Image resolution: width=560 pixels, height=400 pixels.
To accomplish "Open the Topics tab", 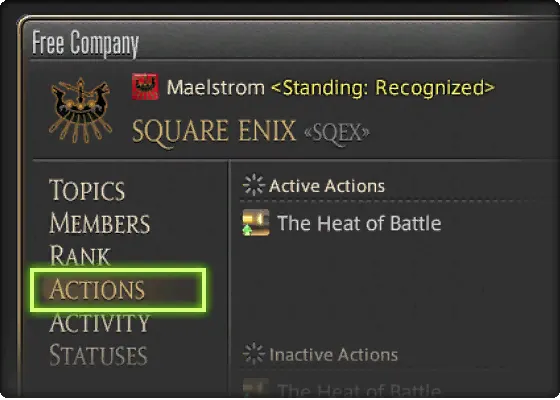I will tap(87, 190).
